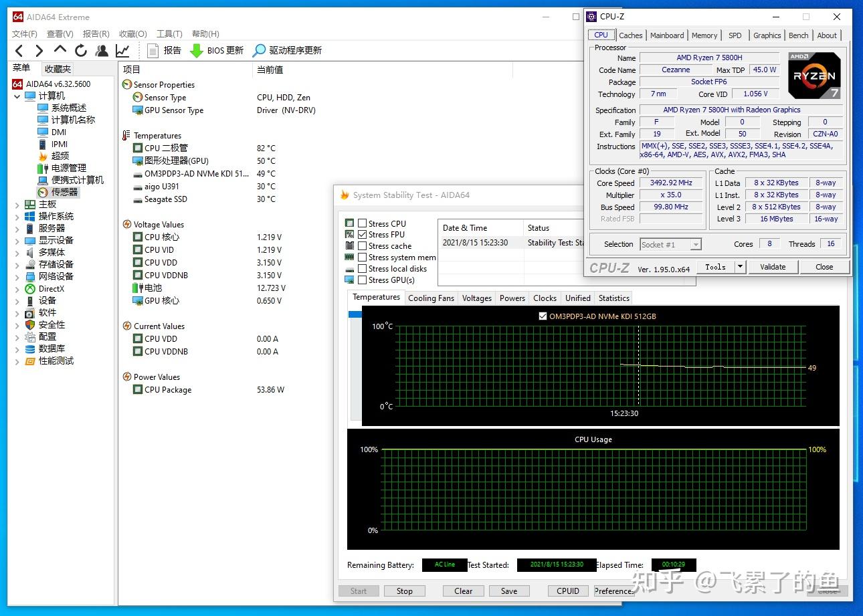Click the user profile icon in the toolbar
The height and width of the screenshot is (616, 863).
pos(102,50)
